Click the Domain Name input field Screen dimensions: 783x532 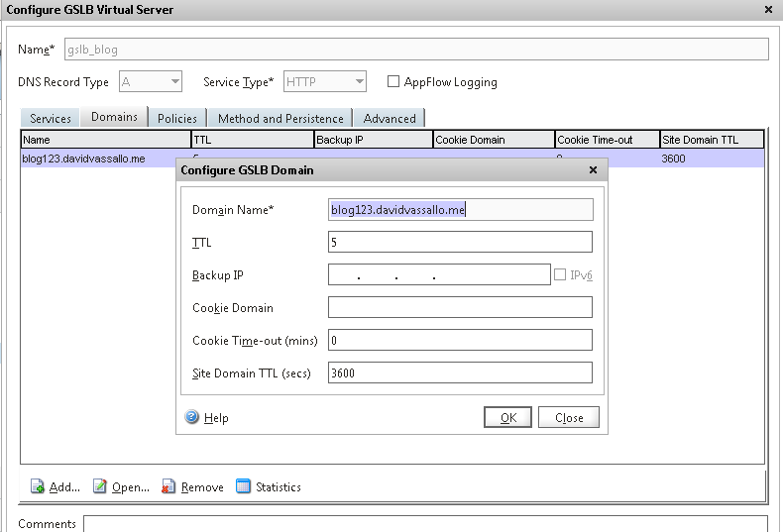(460, 209)
